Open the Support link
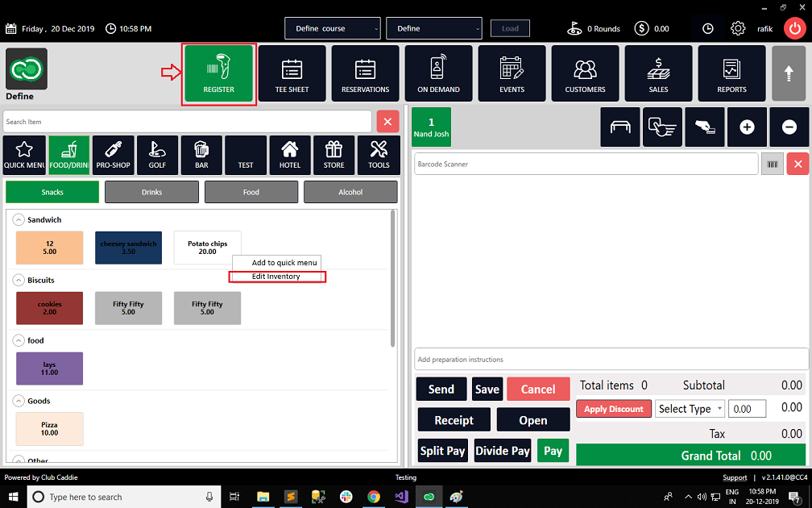This screenshot has height=508, width=812. (735, 477)
